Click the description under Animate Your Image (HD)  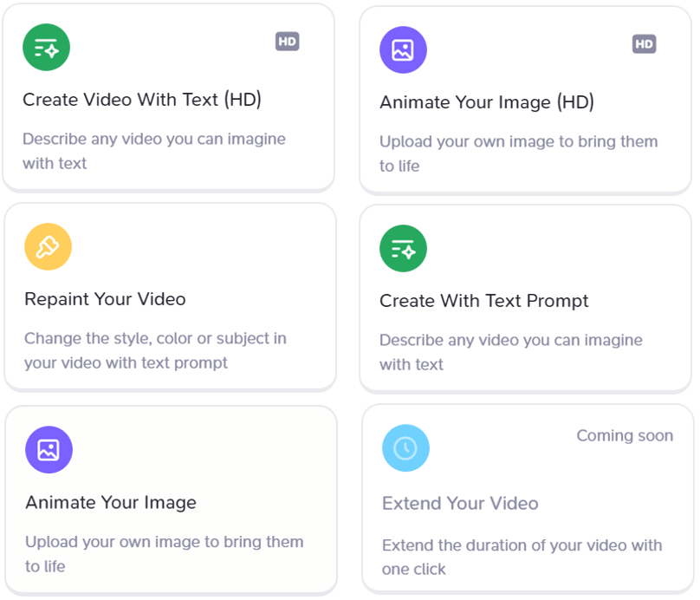pos(518,153)
